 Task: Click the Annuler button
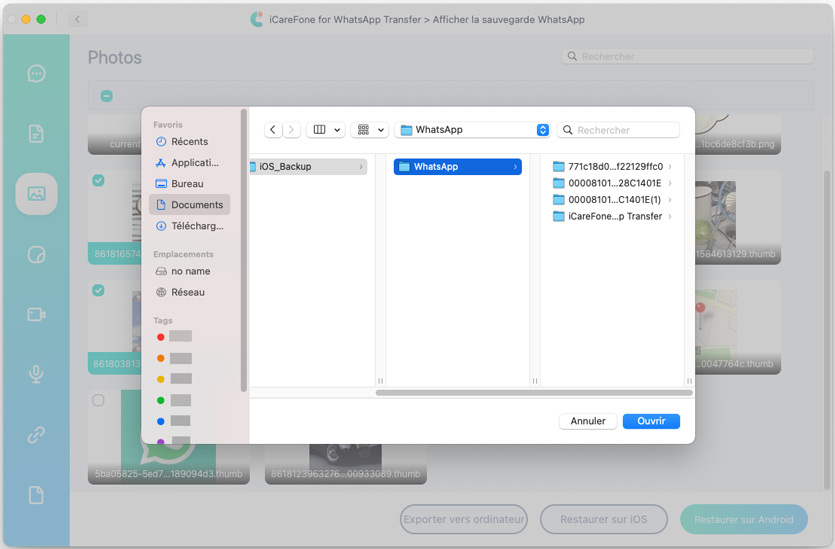point(588,421)
